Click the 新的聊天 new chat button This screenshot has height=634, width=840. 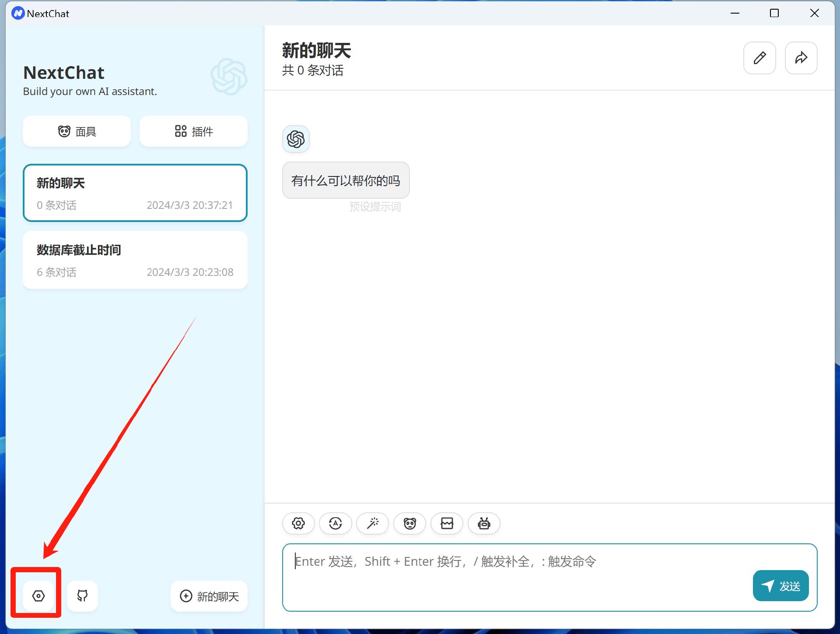(209, 596)
